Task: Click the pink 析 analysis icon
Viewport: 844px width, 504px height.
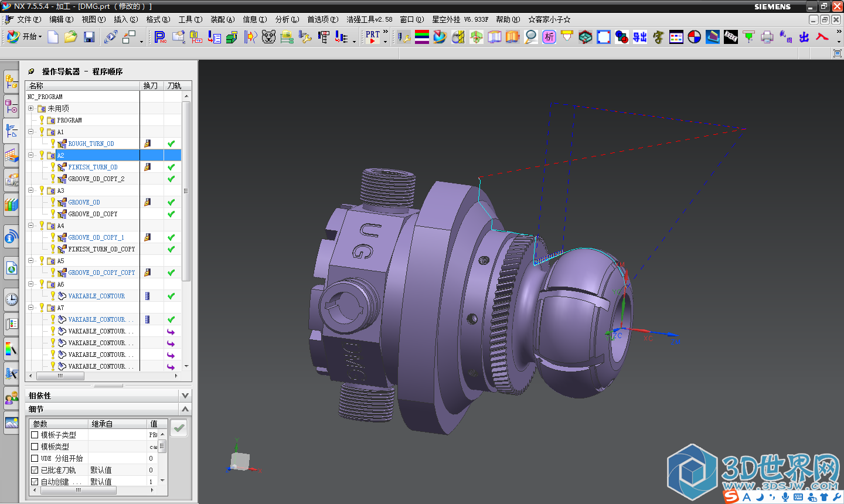Action: tap(549, 37)
